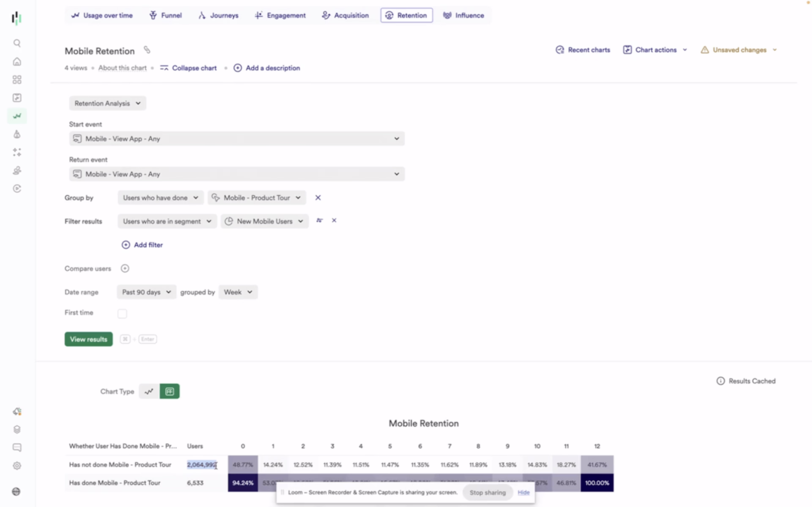Toggle the First time checkbox
812x507 pixels.
(122, 314)
